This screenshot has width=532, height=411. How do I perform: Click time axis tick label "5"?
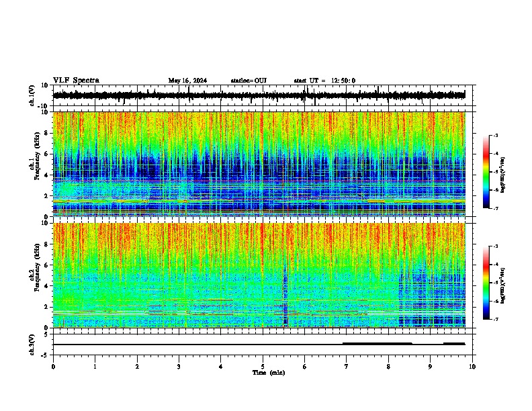[x=263, y=367]
